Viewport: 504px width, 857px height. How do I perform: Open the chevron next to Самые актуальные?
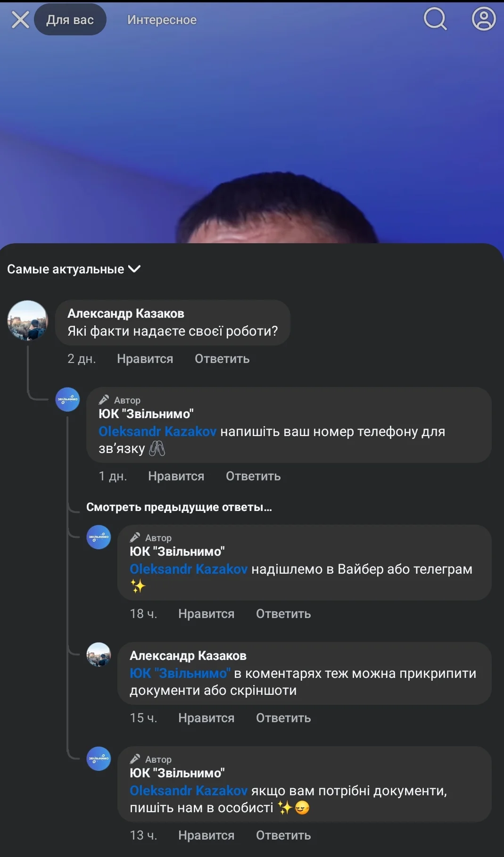coord(134,270)
